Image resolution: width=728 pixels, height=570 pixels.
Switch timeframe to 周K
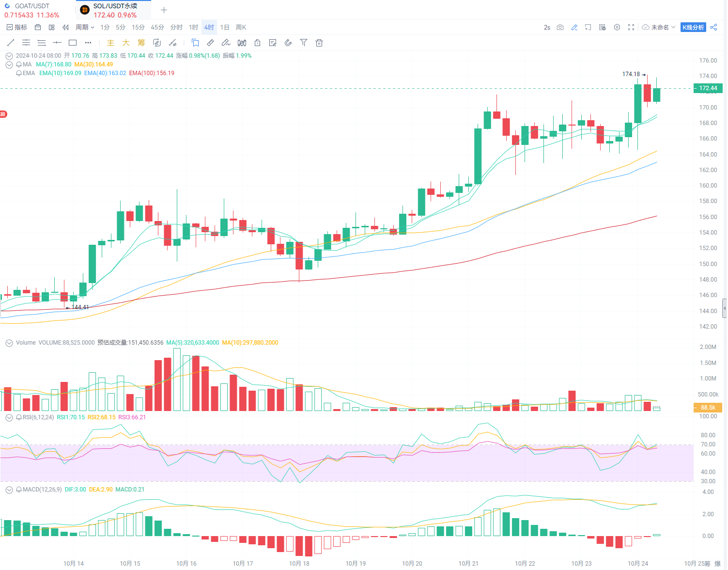(x=241, y=27)
